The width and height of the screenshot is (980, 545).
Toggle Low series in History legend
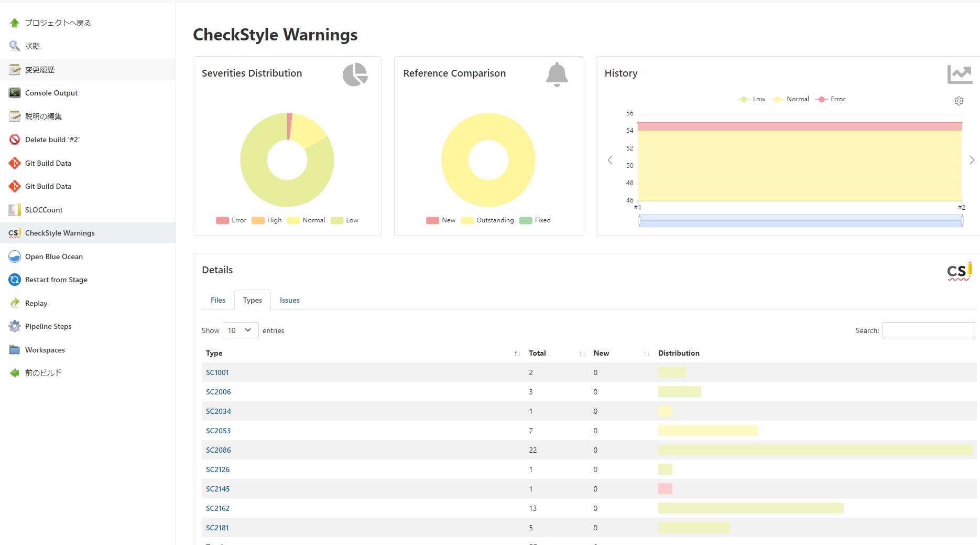coord(751,99)
